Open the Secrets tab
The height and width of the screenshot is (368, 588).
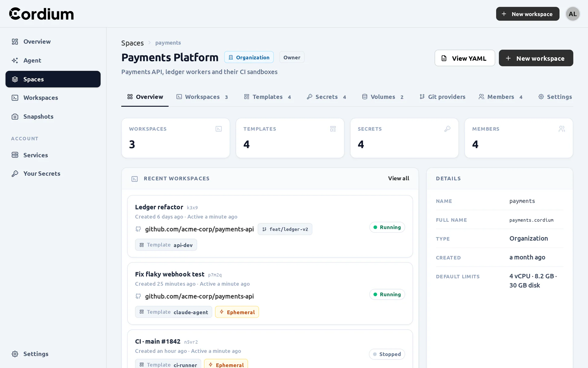326,97
